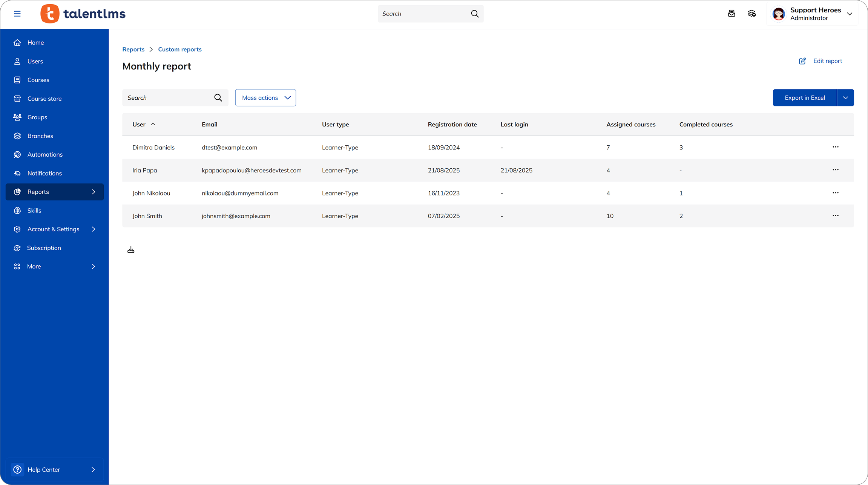Expand the More section in the sidebar
Image resolution: width=868 pixels, height=485 pixels.
point(34,266)
